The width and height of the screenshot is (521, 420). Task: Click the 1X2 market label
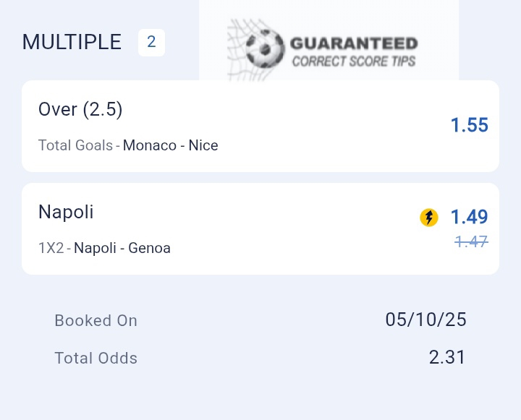click(51, 248)
